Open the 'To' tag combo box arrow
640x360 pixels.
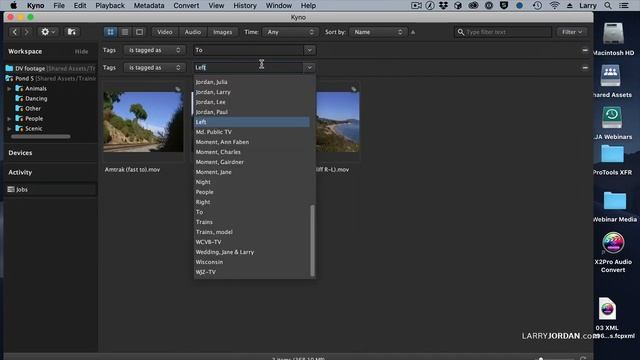(309, 50)
